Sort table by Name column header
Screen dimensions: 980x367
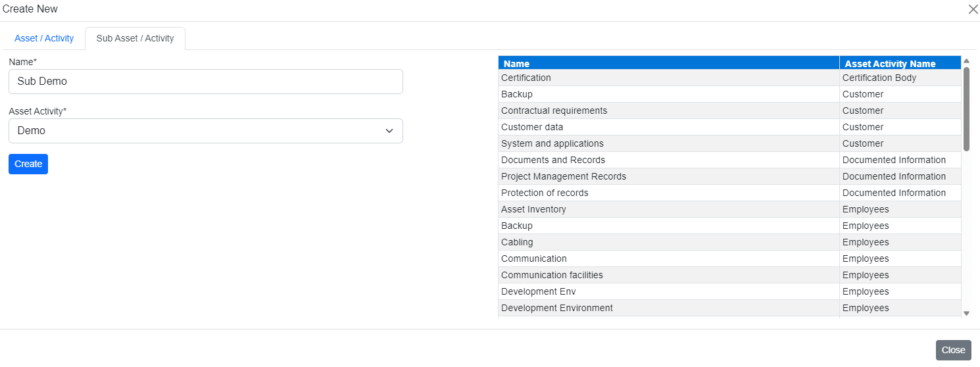(x=668, y=64)
